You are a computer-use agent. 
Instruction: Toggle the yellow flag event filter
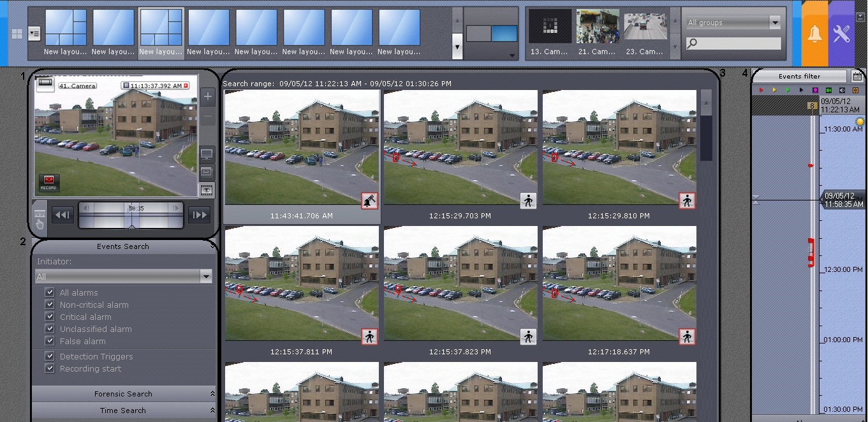click(774, 91)
